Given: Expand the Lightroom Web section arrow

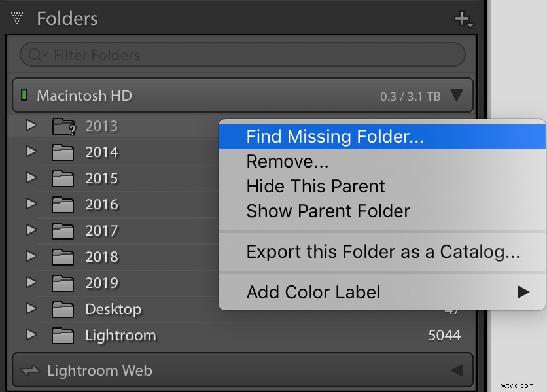Looking at the screenshot, I should [x=457, y=370].
